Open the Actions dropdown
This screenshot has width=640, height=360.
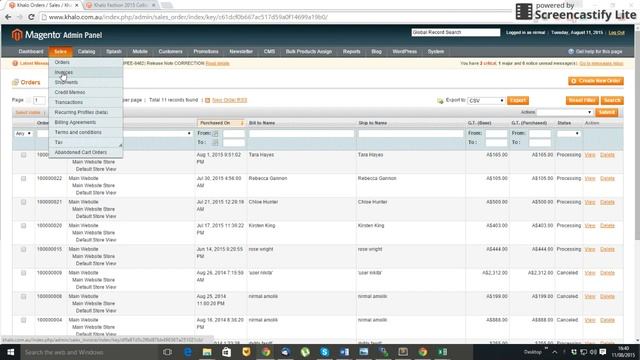point(564,112)
